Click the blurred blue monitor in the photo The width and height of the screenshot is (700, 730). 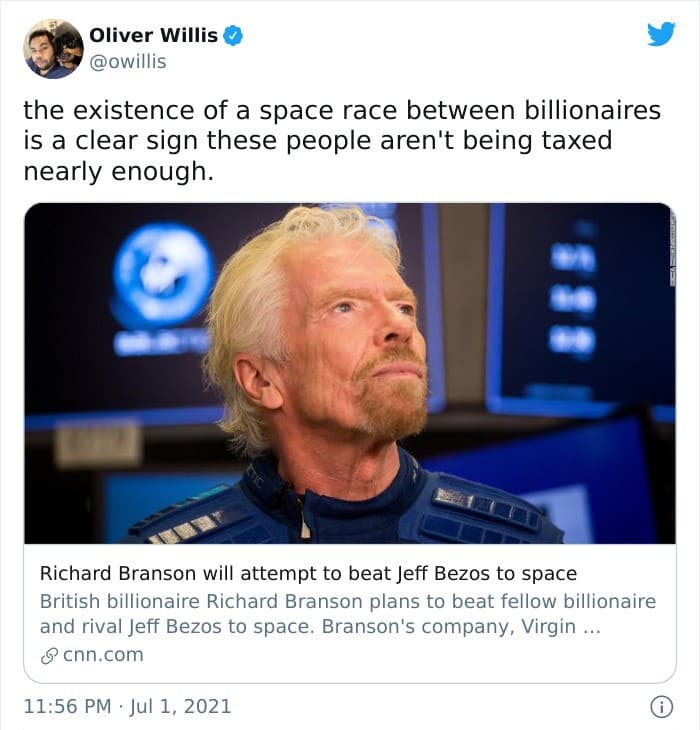582,307
